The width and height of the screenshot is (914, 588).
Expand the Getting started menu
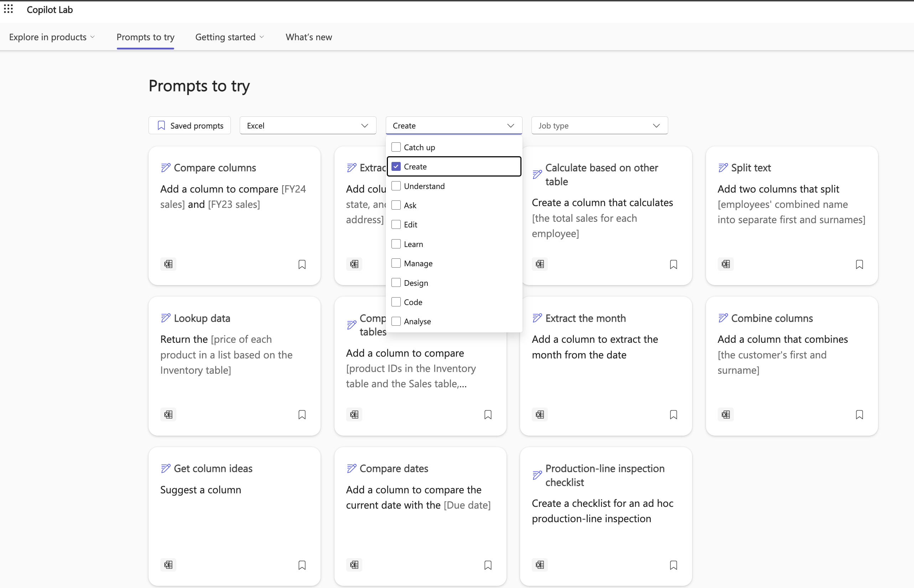click(230, 37)
